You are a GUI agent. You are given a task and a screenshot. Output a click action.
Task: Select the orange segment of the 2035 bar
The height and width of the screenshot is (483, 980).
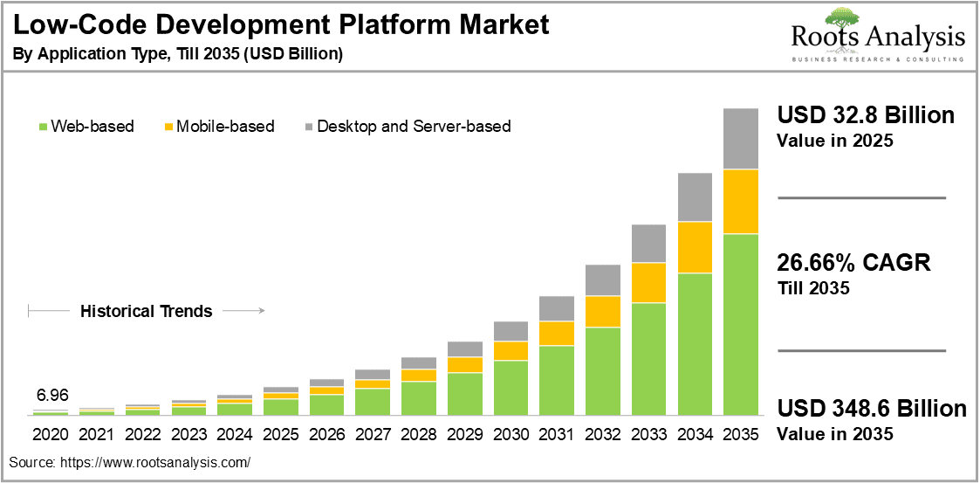point(741,202)
